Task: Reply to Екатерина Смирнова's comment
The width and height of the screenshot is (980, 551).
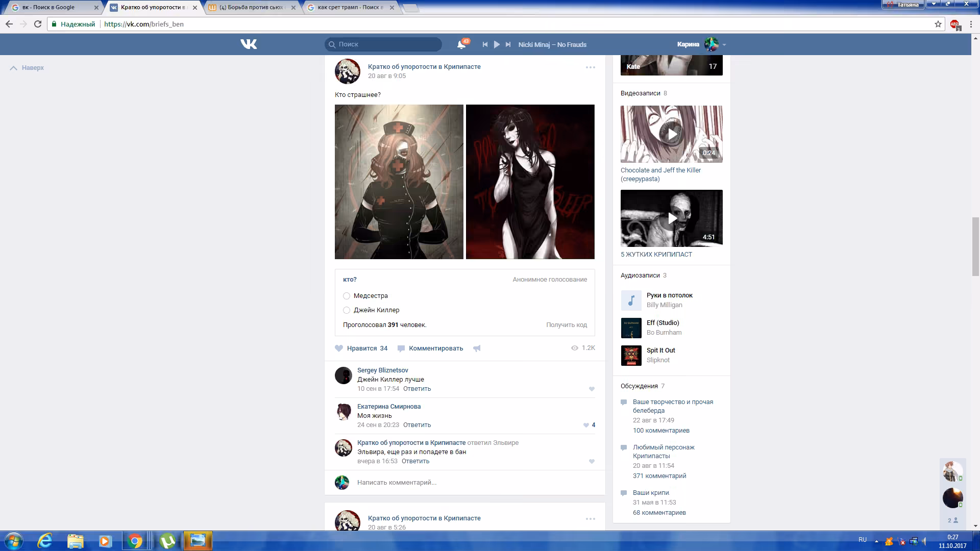Action: (417, 425)
